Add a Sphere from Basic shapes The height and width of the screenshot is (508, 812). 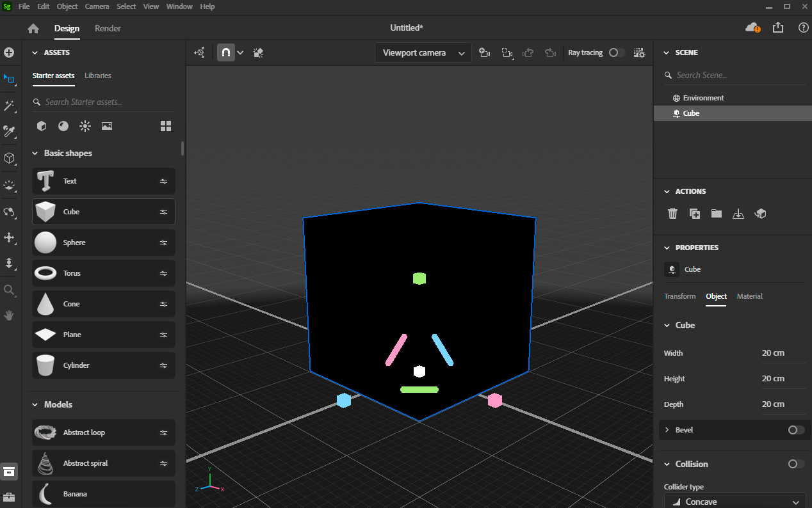click(103, 242)
